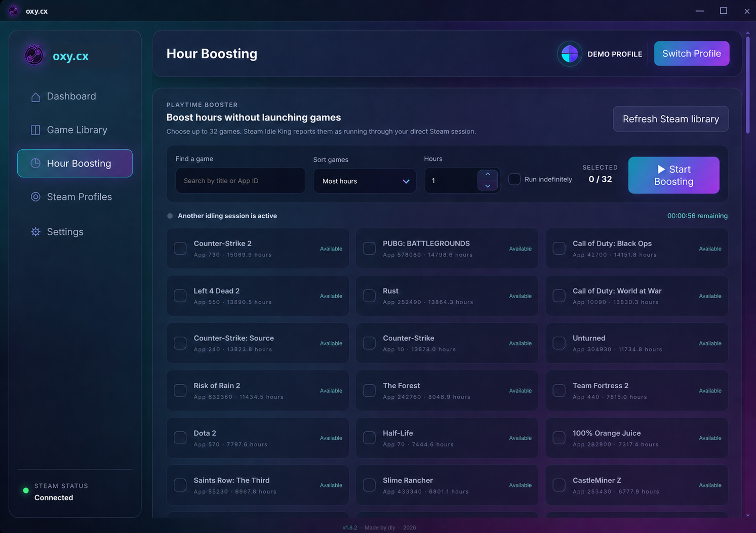The height and width of the screenshot is (533, 756).
Task: Decrease hours with the down arrow
Action: pyautogui.click(x=488, y=186)
